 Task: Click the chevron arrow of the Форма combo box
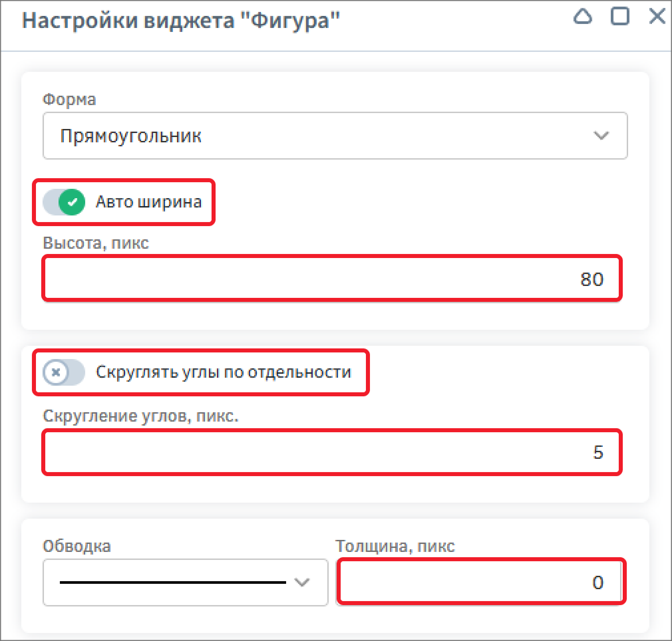pos(601,136)
